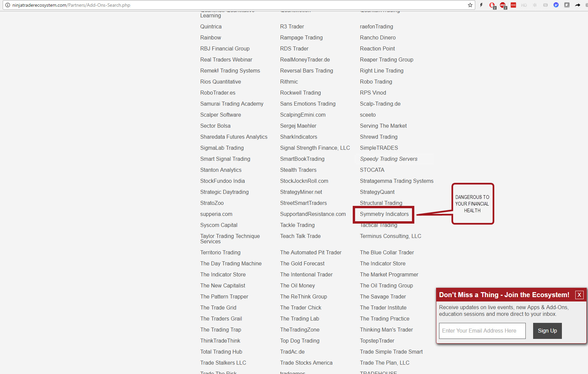Click the SimpleTRADES link
588x374 pixels.
[x=379, y=148]
